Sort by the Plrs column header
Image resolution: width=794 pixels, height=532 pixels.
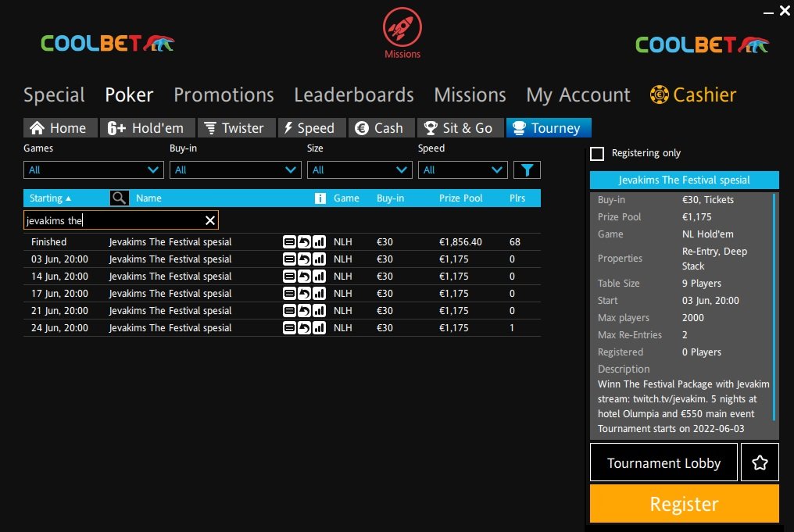point(517,198)
